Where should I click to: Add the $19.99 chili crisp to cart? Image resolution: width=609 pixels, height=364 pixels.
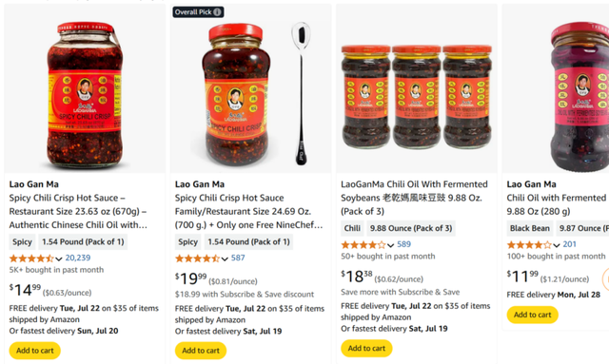click(x=201, y=351)
